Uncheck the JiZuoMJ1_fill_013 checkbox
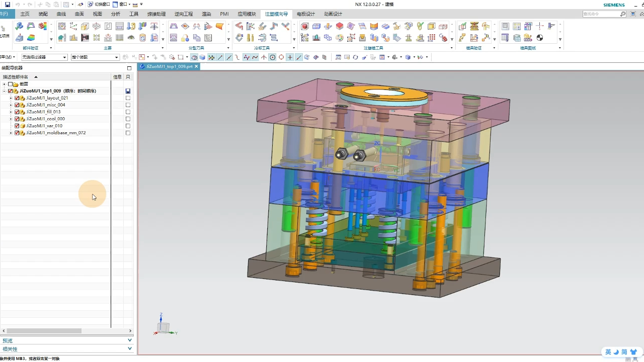The height and width of the screenshot is (362, 644). [17, 112]
